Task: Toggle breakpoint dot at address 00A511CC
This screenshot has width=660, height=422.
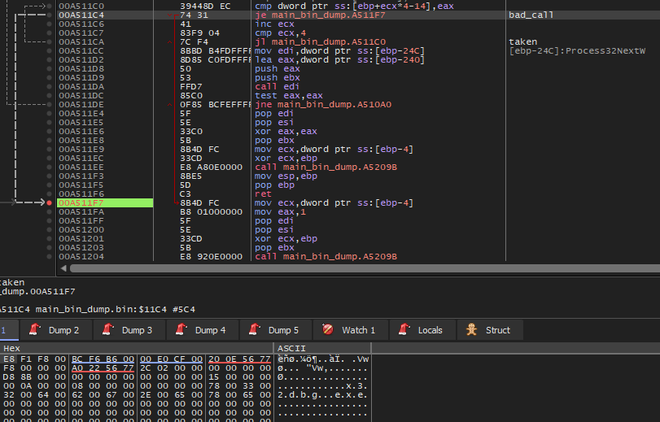Action: (x=49, y=51)
